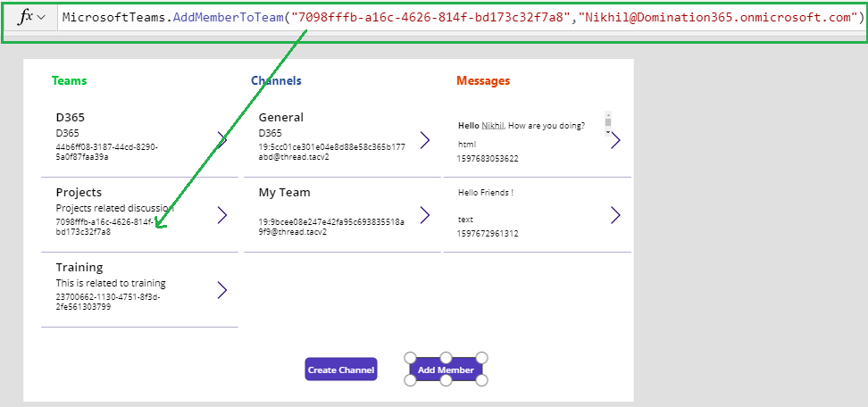Select message timestamp 1597683053622
This screenshot has height=407, width=868.
488,159
